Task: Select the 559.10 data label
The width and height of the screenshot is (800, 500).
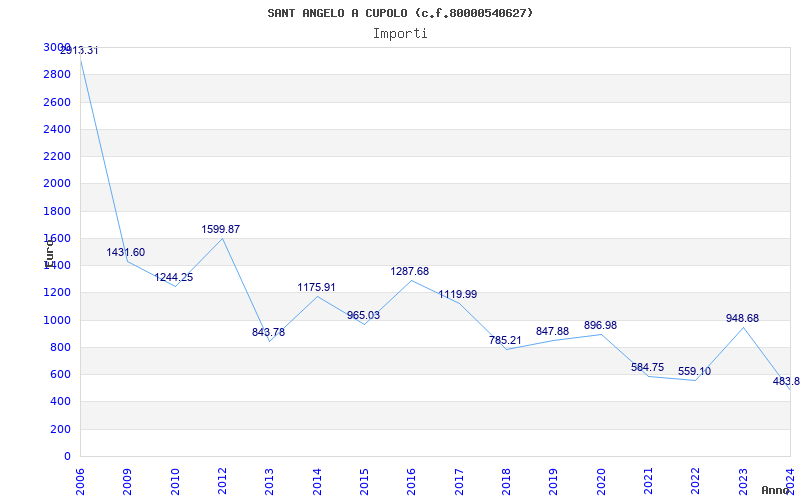Action: tap(694, 372)
